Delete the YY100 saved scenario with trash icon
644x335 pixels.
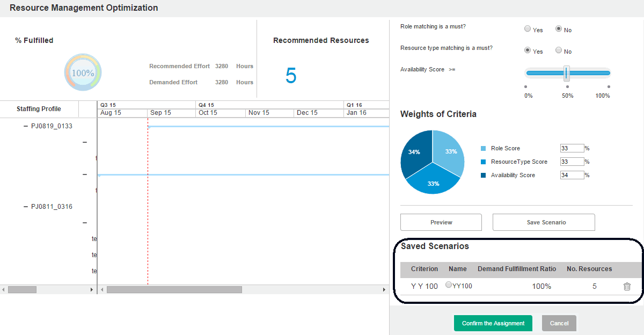click(x=627, y=286)
